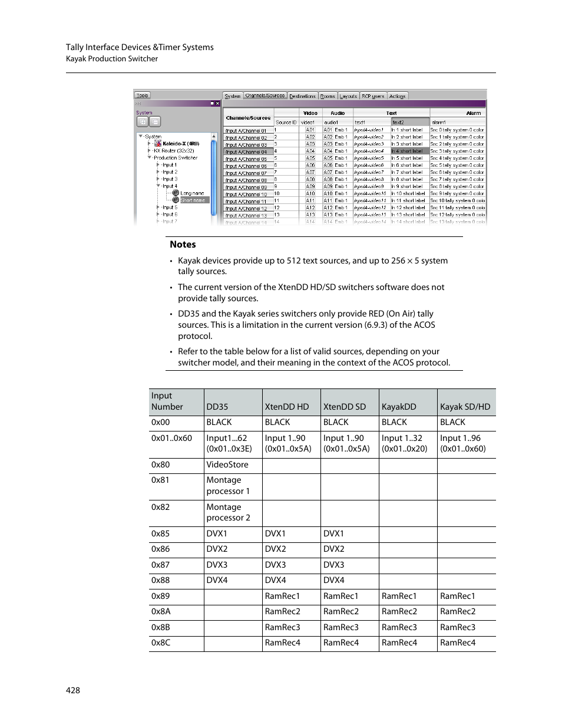
Task: Click the collapse-all button under System
Action: pyautogui.click(x=155, y=122)
